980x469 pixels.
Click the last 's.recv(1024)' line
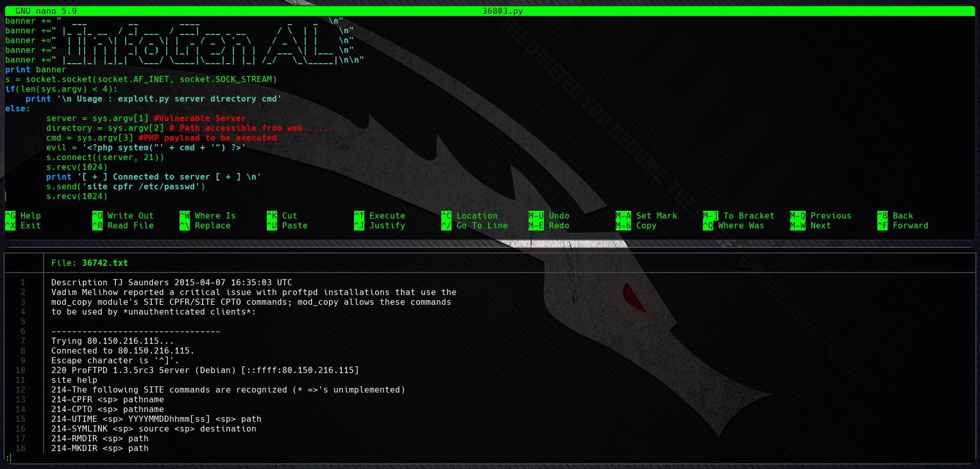click(77, 196)
